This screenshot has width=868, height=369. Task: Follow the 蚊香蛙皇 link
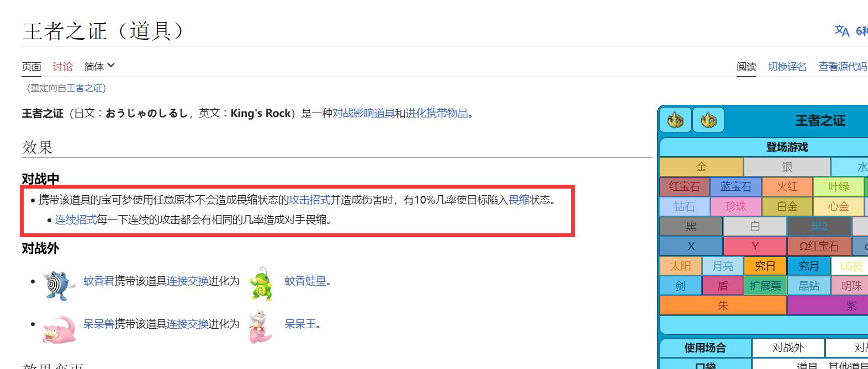pyautogui.click(x=305, y=281)
